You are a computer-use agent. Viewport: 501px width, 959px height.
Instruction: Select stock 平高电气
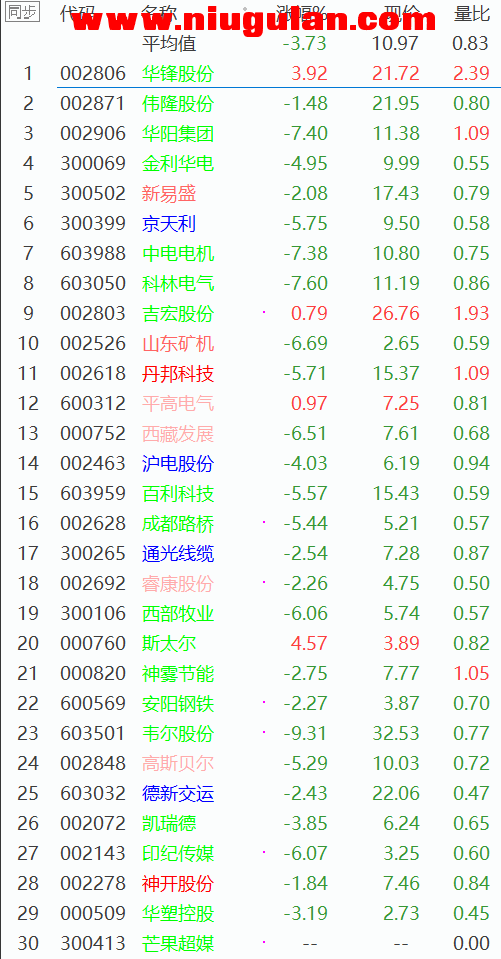[x=178, y=403]
